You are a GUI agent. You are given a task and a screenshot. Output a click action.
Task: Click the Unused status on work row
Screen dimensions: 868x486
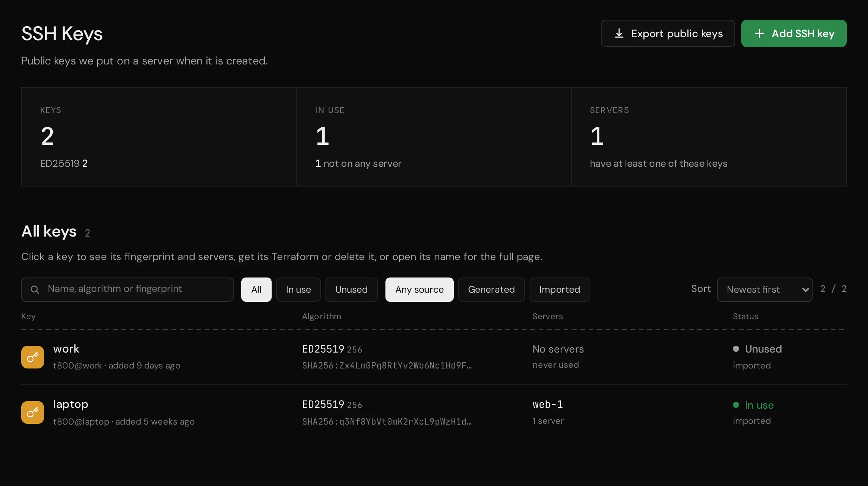click(x=758, y=349)
